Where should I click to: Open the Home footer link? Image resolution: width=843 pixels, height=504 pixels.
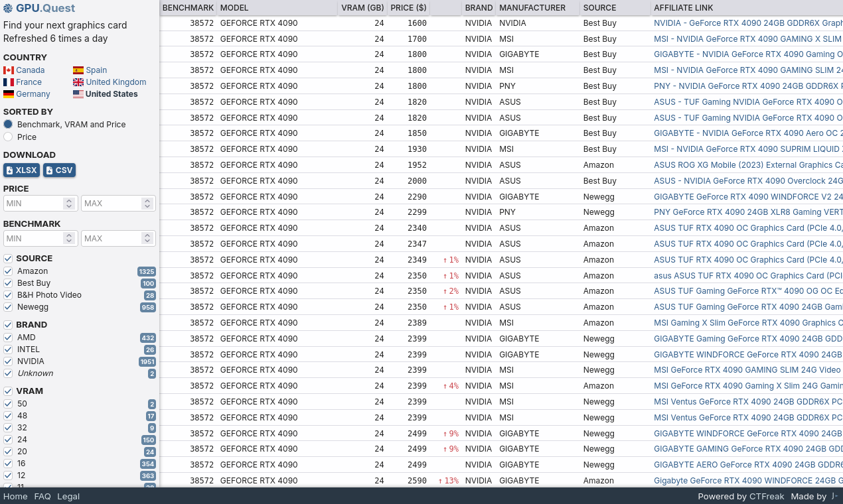click(15, 496)
